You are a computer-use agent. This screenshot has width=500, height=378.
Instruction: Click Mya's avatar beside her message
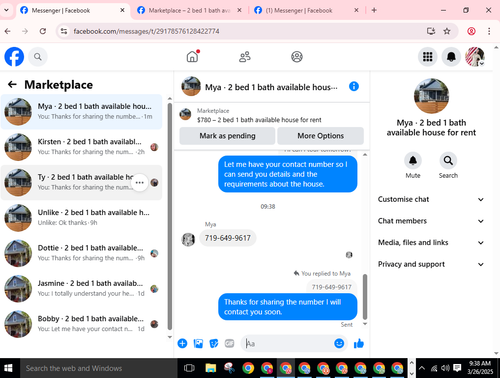188,239
